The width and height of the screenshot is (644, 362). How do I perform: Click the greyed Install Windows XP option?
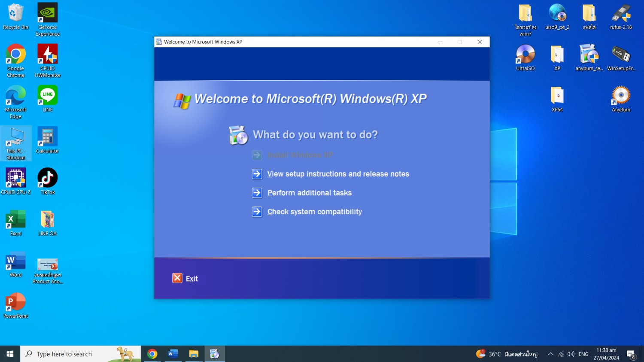(x=300, y=155)
